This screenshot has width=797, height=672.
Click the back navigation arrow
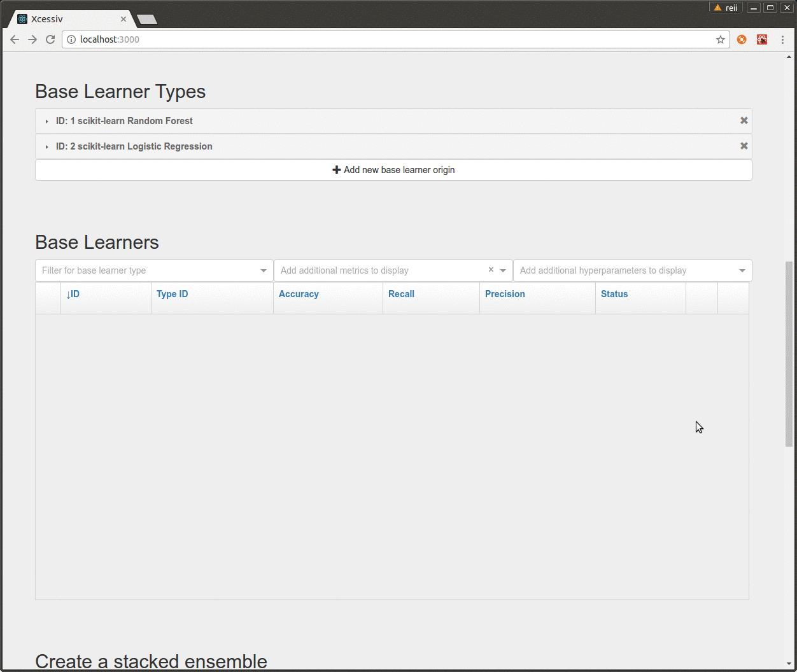click(x=14, y=39)
